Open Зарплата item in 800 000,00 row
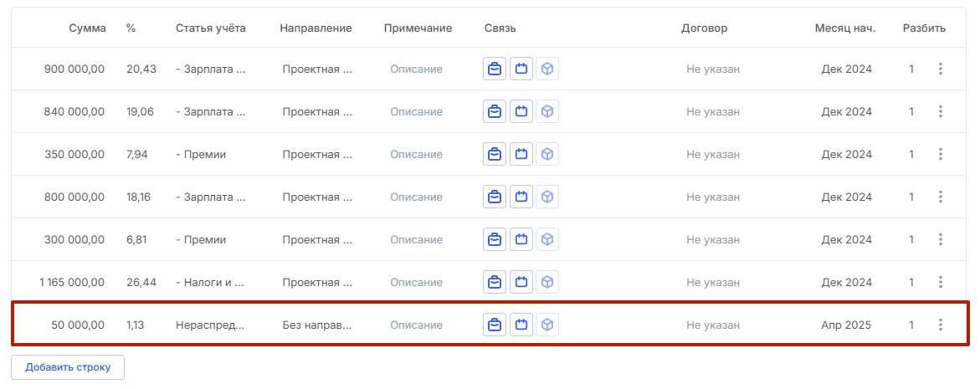Viewport: 980px width, 389px height. point(210,197)
